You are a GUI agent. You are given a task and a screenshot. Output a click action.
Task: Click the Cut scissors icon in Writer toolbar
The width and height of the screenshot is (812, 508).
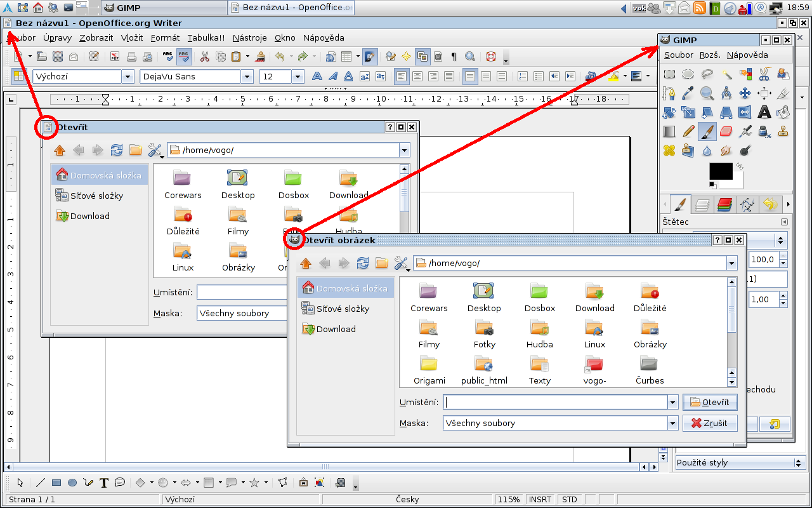point(204,57)
